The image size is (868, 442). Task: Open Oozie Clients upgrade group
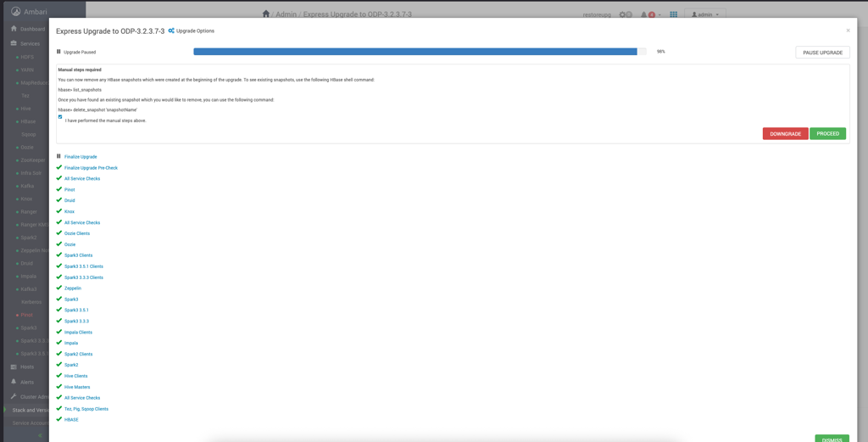77,233
